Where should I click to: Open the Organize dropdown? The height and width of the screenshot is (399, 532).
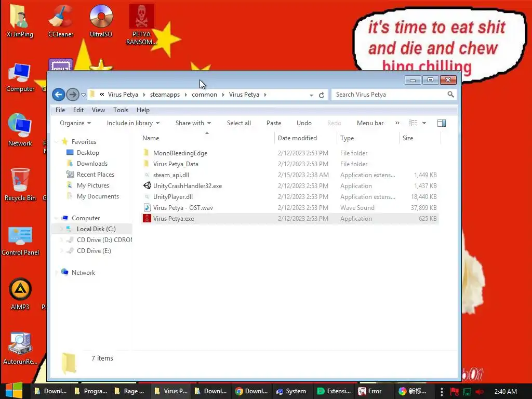click(75, 123)
